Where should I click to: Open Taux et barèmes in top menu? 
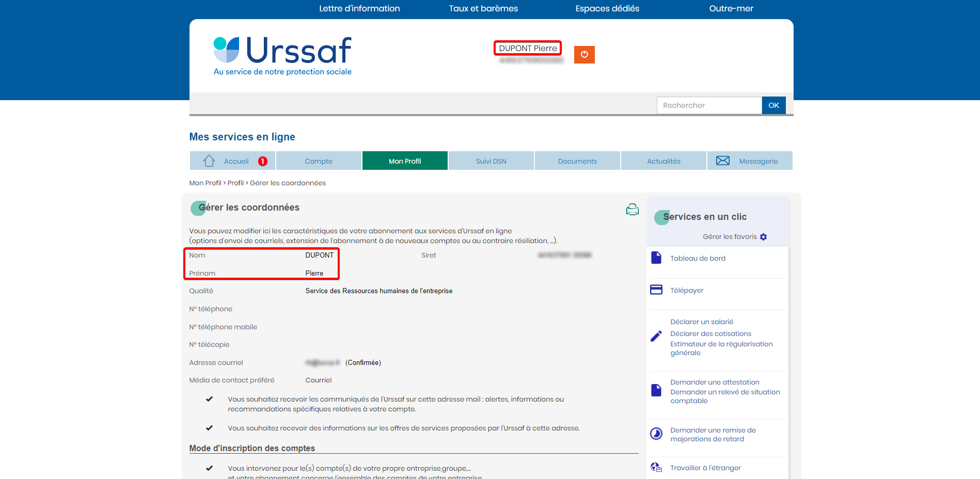click(483, 8)
